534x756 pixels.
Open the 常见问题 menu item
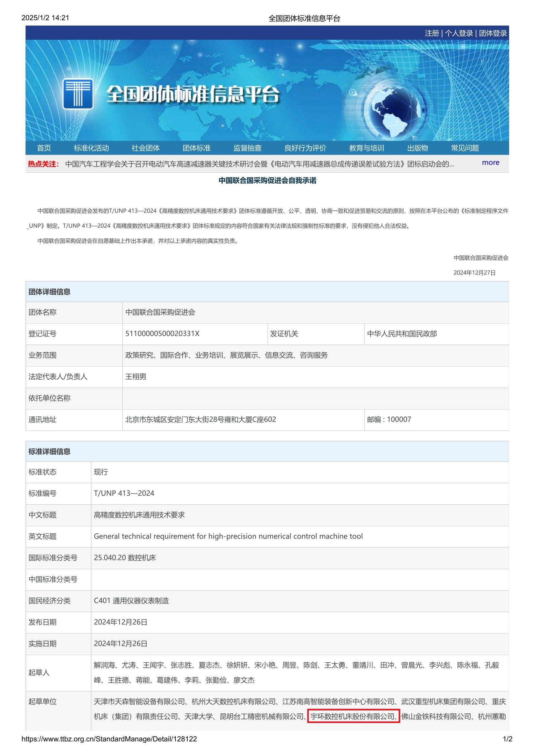click(x=465, y=148)
